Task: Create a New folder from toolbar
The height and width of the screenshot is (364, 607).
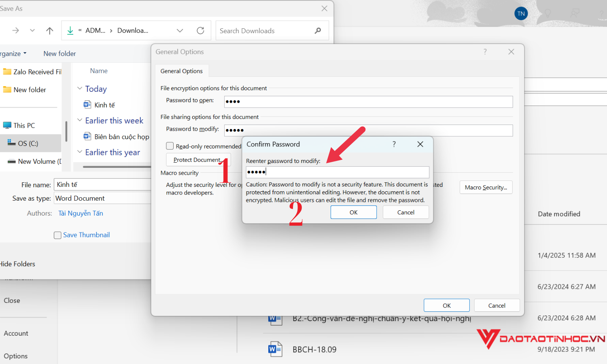Action: pyautogui.click(x=59, y=53)
